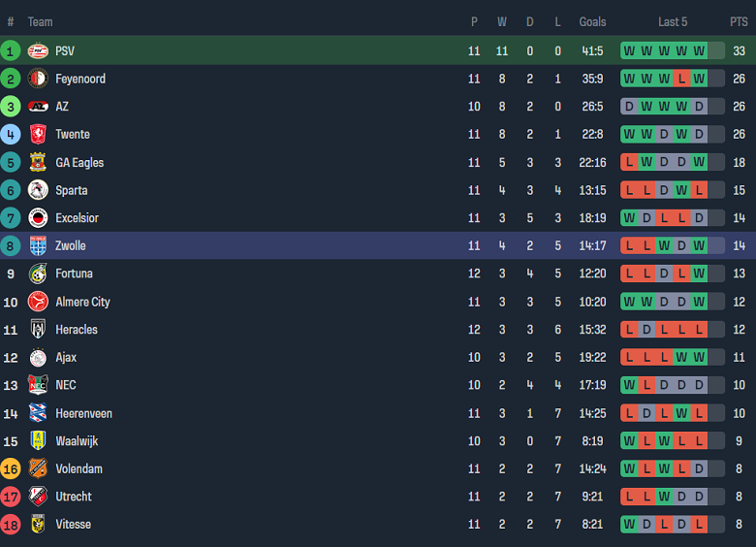Click the Twente club crest
This screenshot has height=547, width=756.
[x=38, y=135]
